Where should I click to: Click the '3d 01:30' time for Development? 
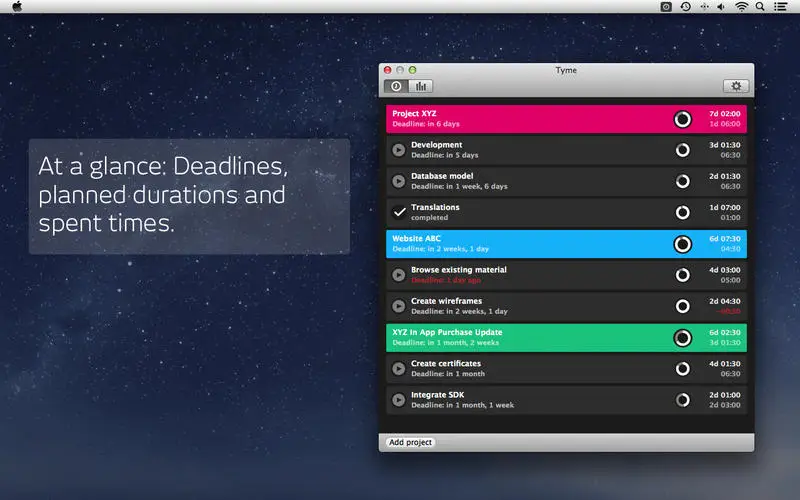(x=724, y=145)
